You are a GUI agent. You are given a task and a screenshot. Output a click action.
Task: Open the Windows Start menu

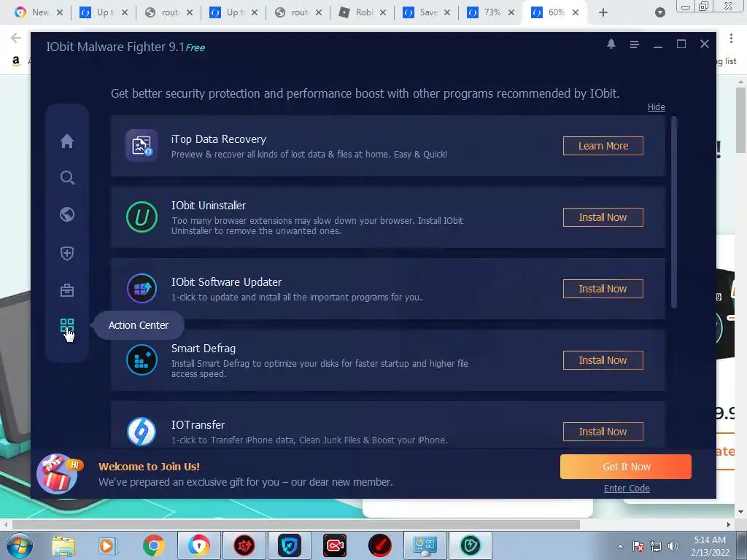pyautogui.click(x=19, y=545)
